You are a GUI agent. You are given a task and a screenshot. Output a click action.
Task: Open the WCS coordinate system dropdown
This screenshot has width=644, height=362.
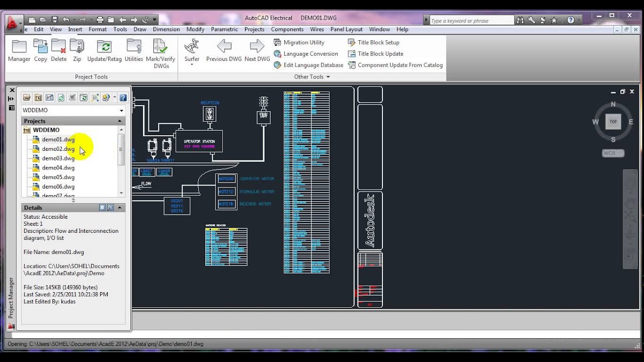point(613,153)
